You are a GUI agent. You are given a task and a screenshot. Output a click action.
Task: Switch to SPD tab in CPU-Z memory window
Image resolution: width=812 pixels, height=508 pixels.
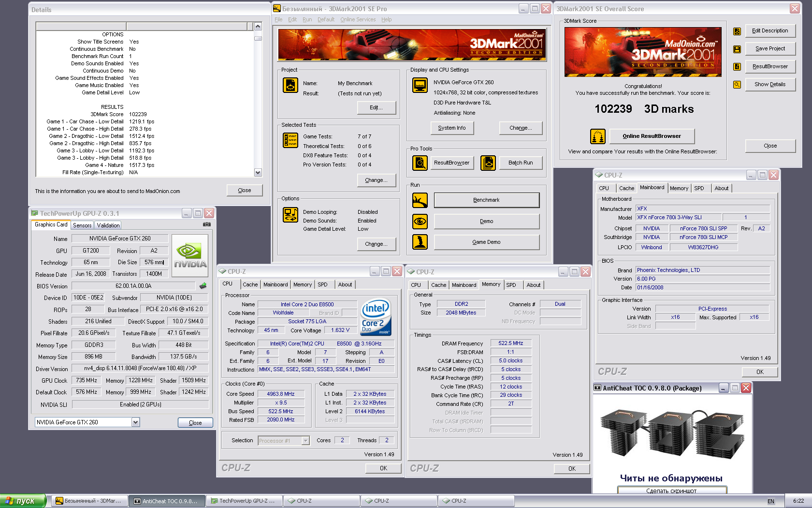(x=511, y=285)
